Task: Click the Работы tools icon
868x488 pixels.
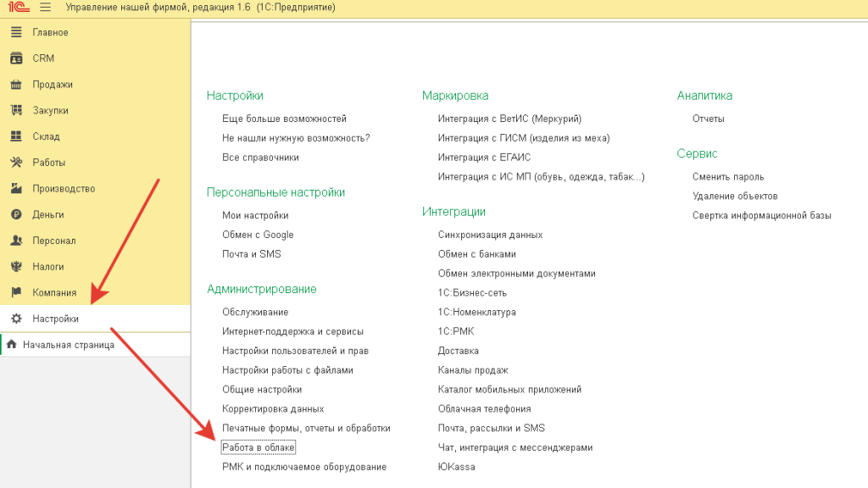Action: pyautogui.click(x=16, y=162)
